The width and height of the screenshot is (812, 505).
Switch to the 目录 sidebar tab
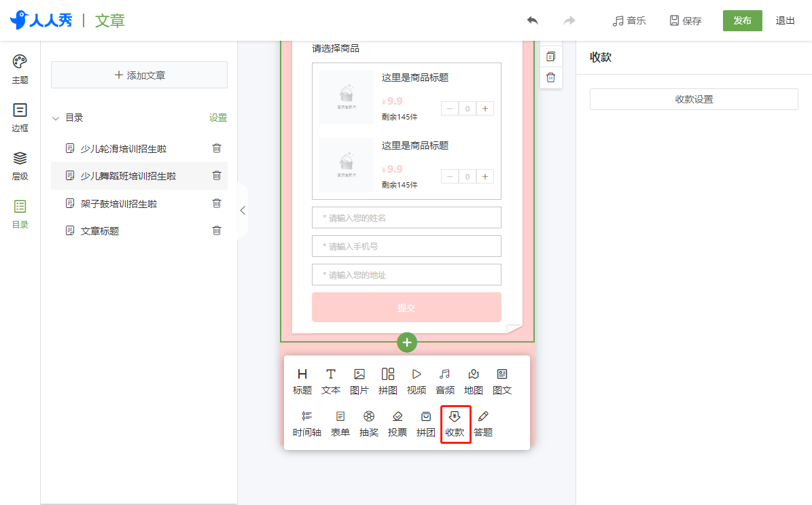(x=20, y=214)
